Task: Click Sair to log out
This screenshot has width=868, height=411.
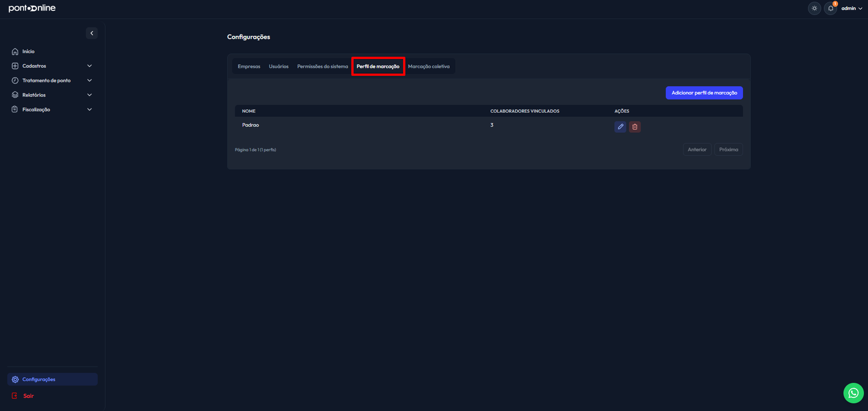Action: (28, 396)
